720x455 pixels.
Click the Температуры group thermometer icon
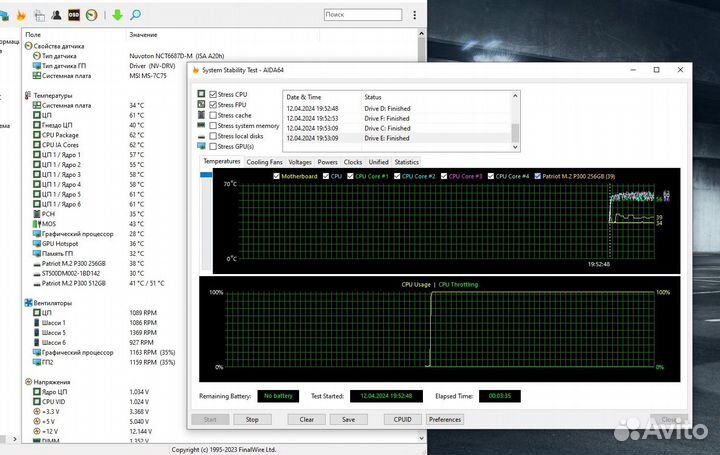tap(28, 95)
